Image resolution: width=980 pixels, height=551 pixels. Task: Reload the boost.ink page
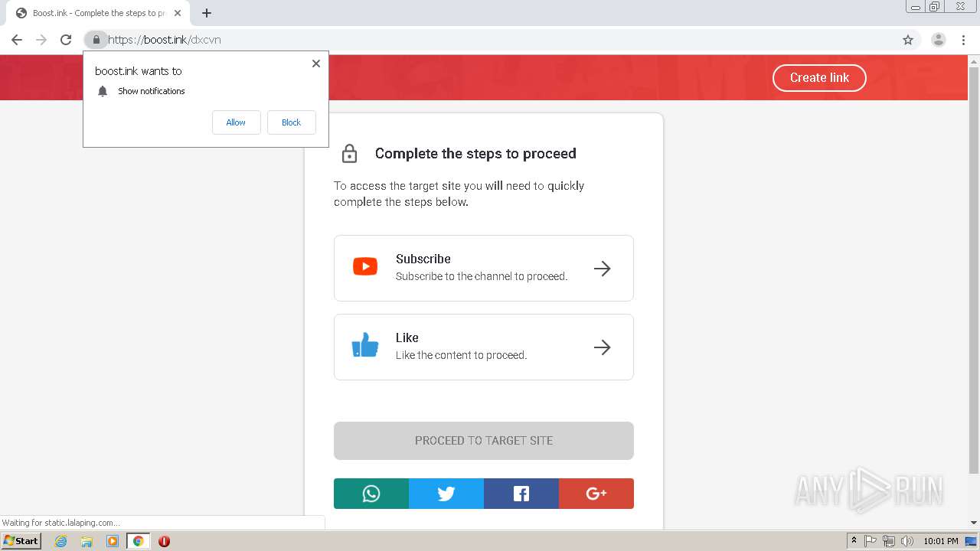tap(66, 40)
